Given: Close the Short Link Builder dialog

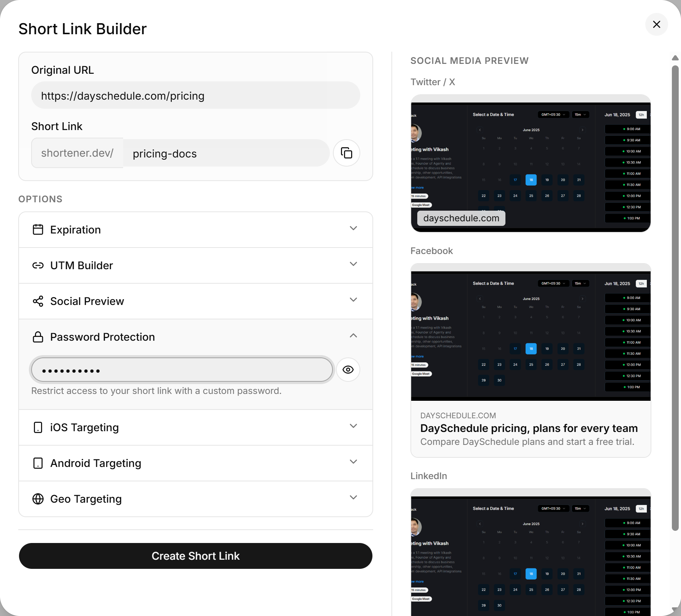Looking at the screenshot, I should click(657, 24).
